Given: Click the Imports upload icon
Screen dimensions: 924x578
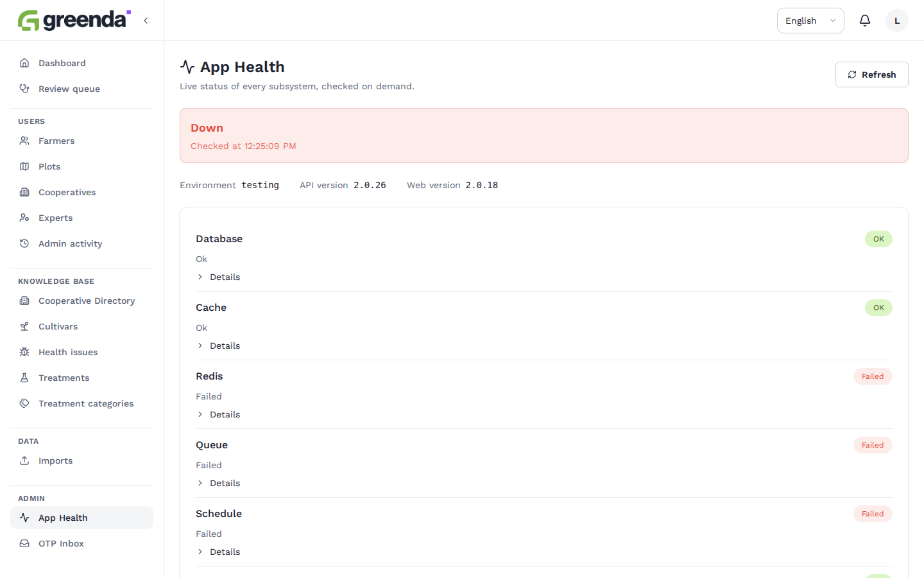Looking at the screenshot, I should (x=24, y=460).
